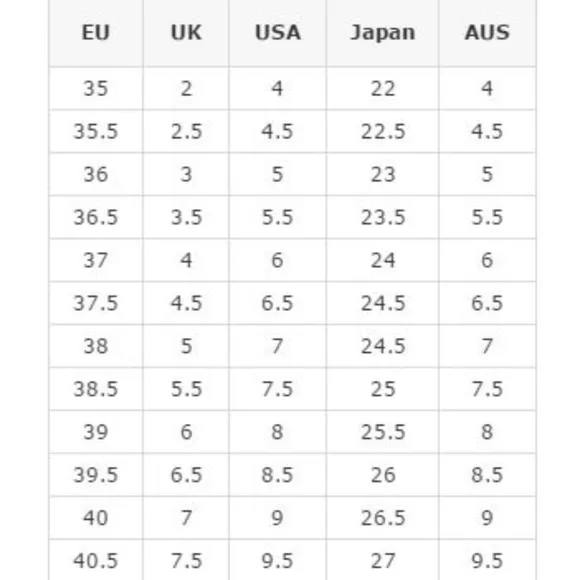Click the EU column header
This screenshot has width=580, height=580.
tap(96, 33)
